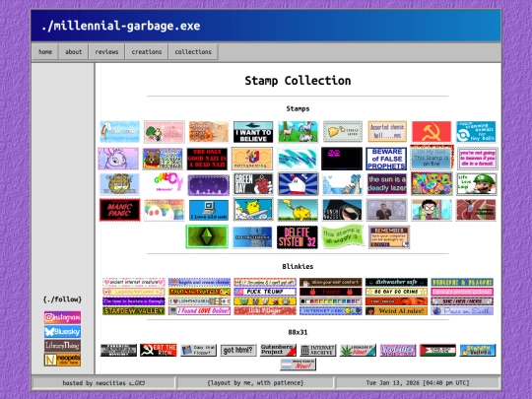Click the horses in a field stamp

[298, 132]
